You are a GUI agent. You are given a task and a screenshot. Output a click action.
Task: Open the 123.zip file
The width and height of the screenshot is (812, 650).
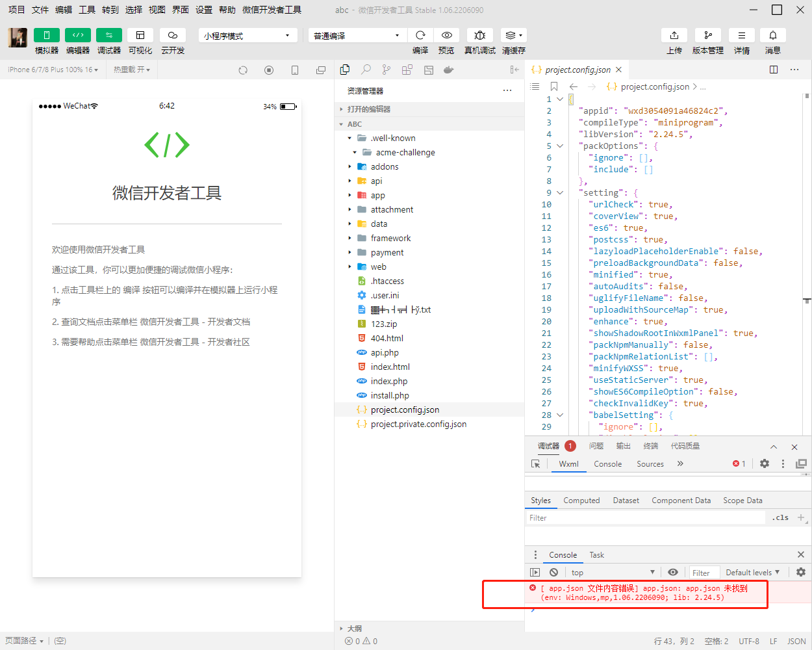[x=429, y=324]
